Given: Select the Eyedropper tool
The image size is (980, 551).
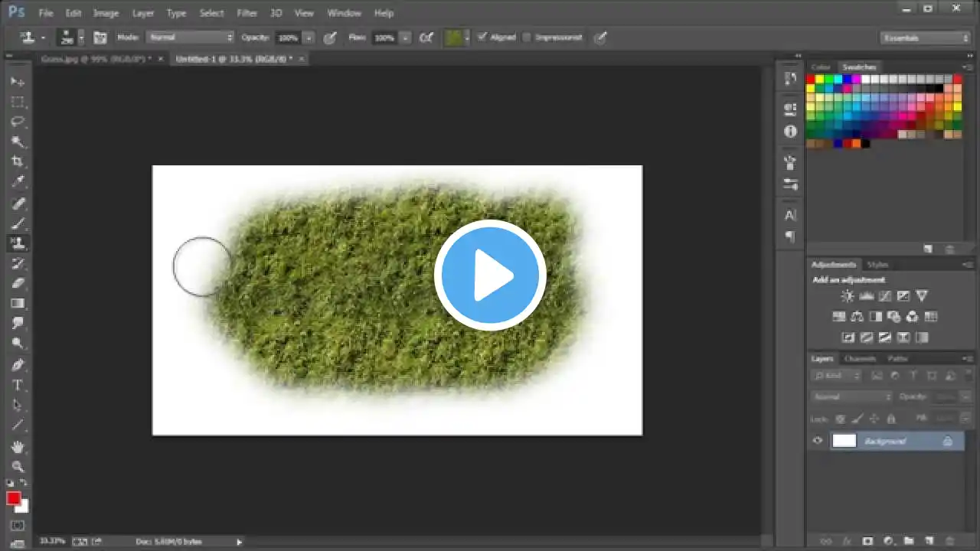Looking at the screenshot, I should point(18,182).
